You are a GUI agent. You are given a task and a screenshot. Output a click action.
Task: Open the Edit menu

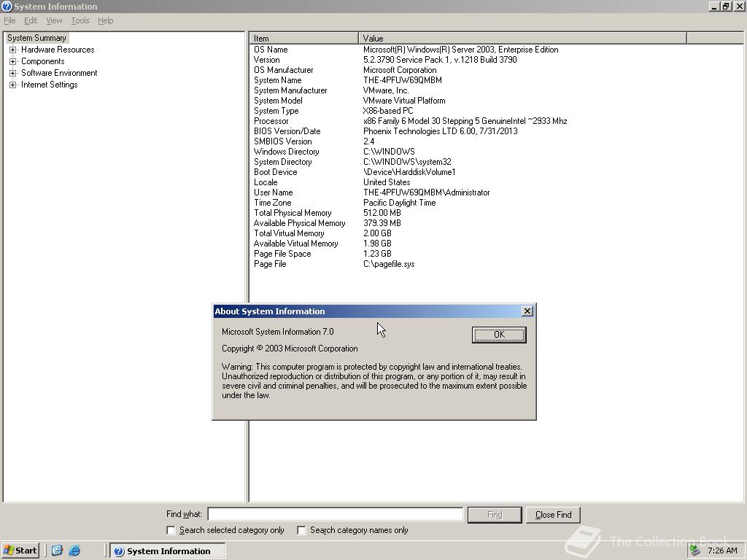pyautogui.click(x=31, y=20)
